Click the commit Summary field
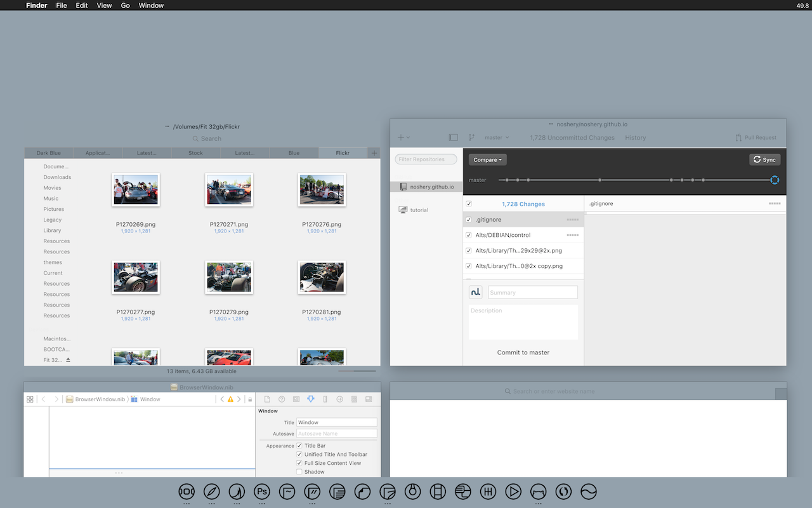Screen dimensions: 812x508 point(533,292)
